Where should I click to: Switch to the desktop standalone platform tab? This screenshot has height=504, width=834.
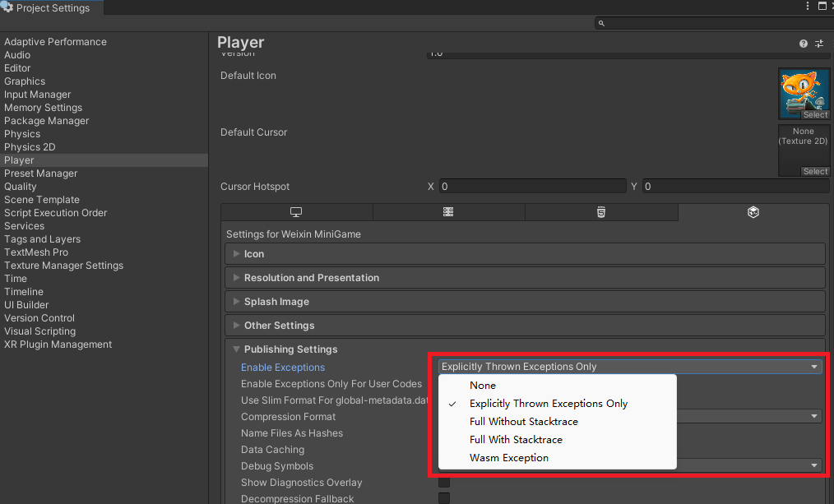coord(296,212)
